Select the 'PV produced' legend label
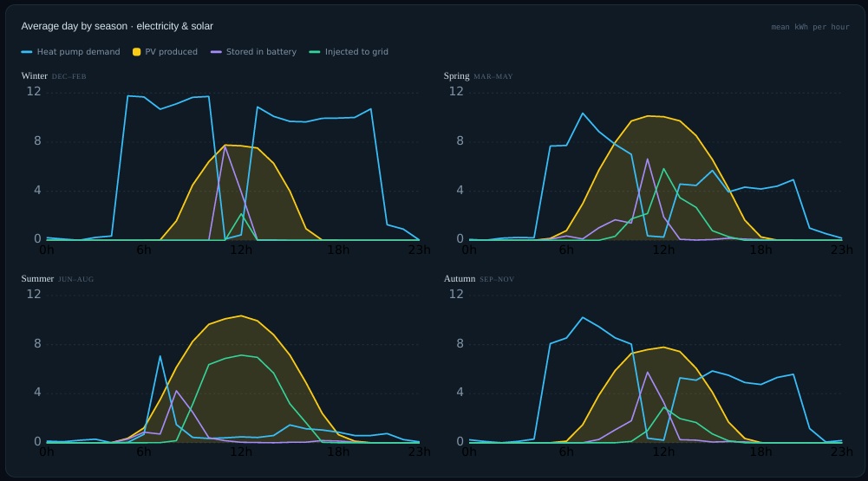The image size is (868, 481). [171, 52]
